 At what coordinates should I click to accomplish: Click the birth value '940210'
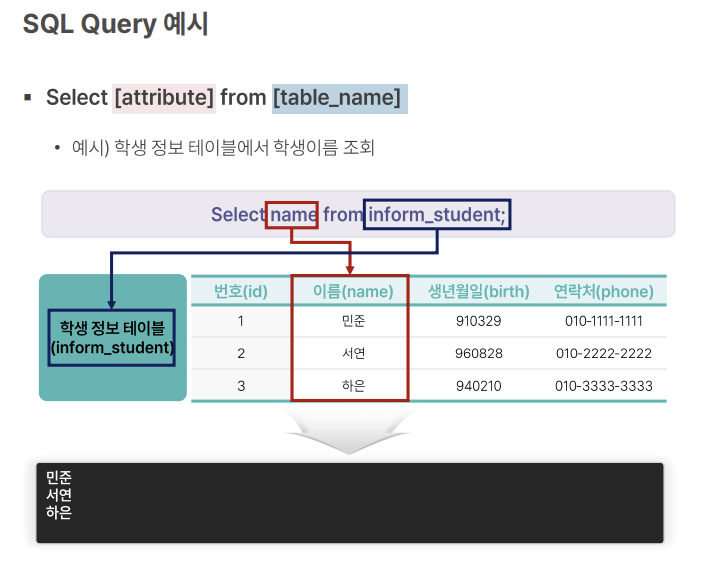(x=478, y=386)
